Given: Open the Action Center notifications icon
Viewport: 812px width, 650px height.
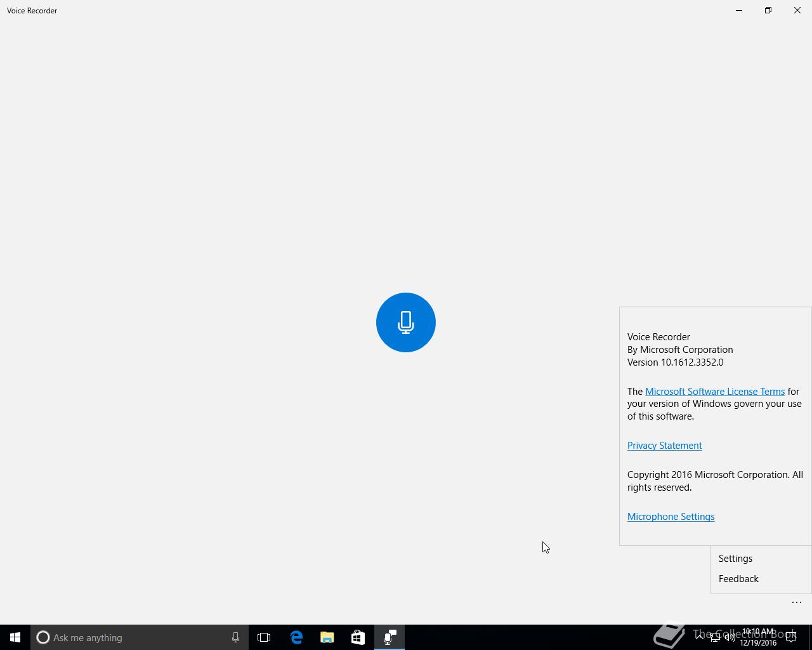Looking at the screenshot, I should click(x=791, y=637).
